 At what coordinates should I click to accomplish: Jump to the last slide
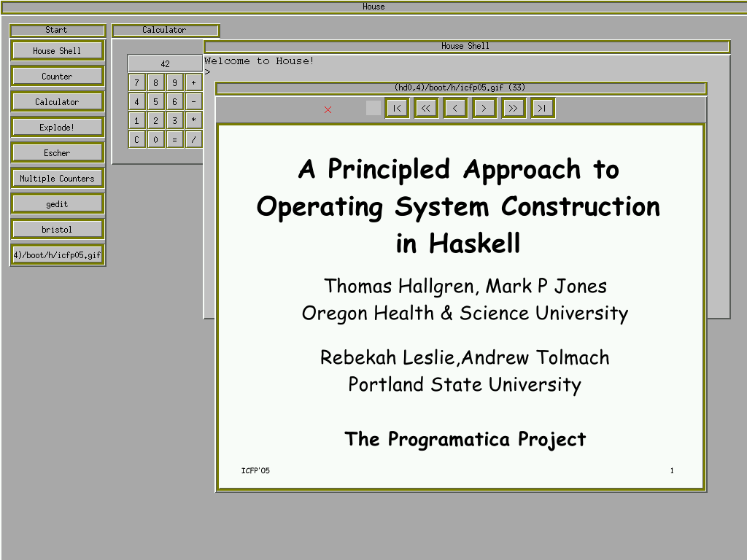542,108
